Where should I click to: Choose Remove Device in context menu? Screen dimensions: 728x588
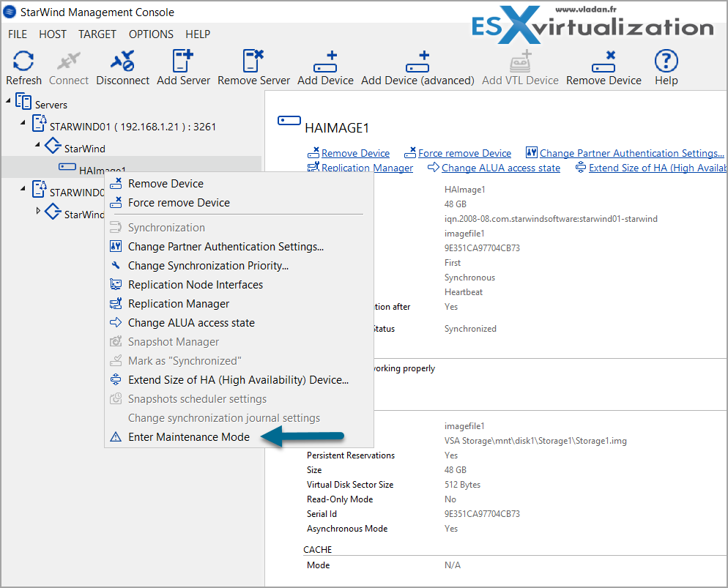[166, 184]
